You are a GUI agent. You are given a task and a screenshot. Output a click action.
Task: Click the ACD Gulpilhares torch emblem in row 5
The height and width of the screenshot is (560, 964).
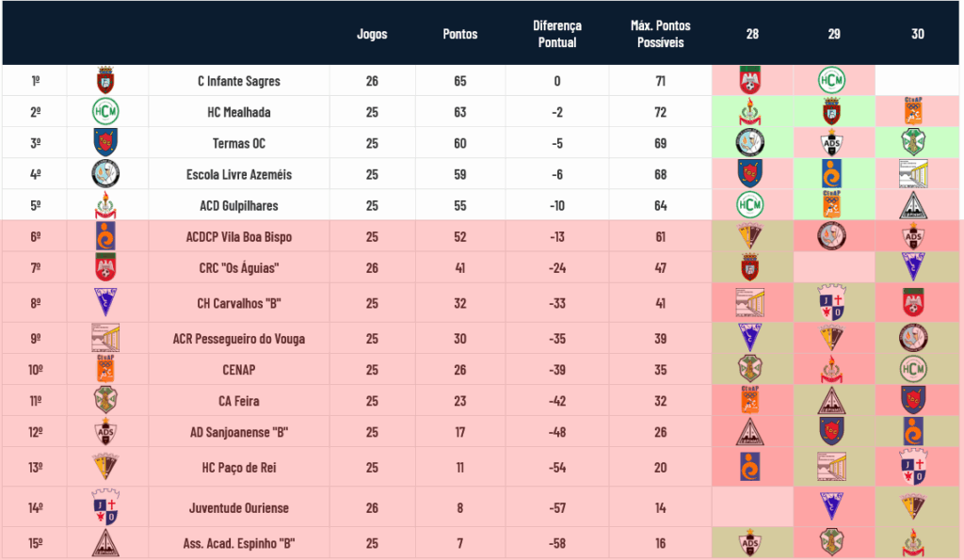105,205
